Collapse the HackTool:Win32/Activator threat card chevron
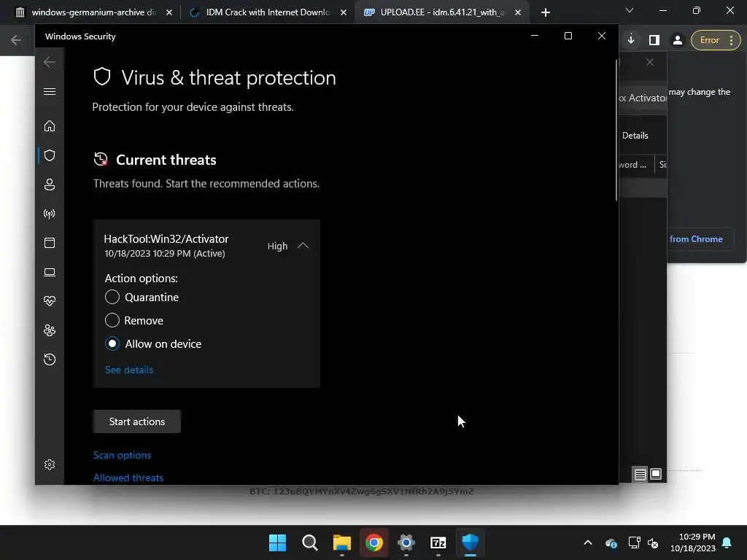Screen dimensions: 747x560 click(303, 246)
